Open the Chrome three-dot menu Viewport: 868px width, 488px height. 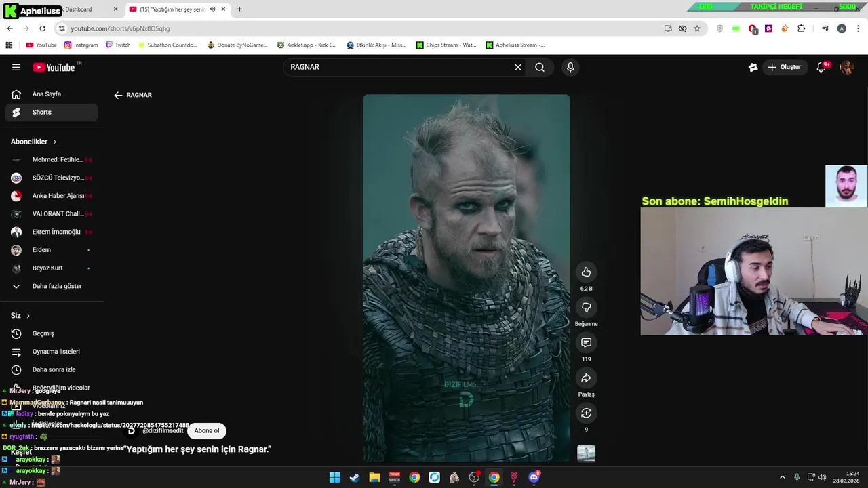859,28
